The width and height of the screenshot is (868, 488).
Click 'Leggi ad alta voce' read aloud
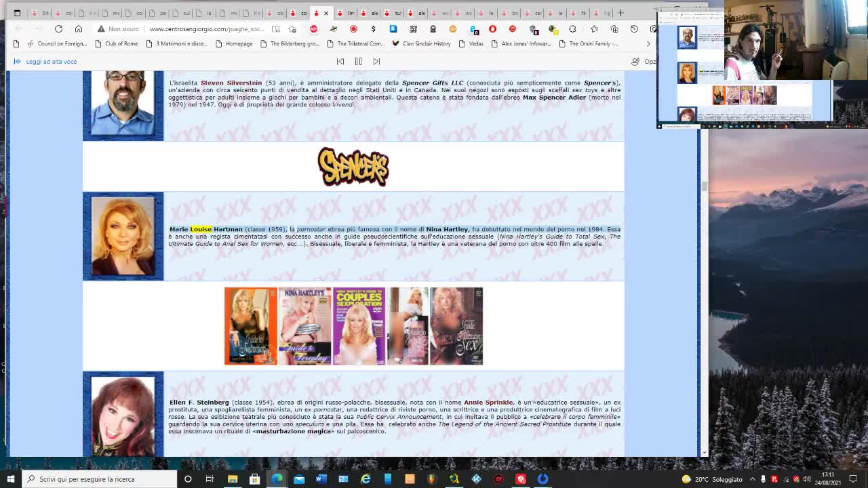45,62
